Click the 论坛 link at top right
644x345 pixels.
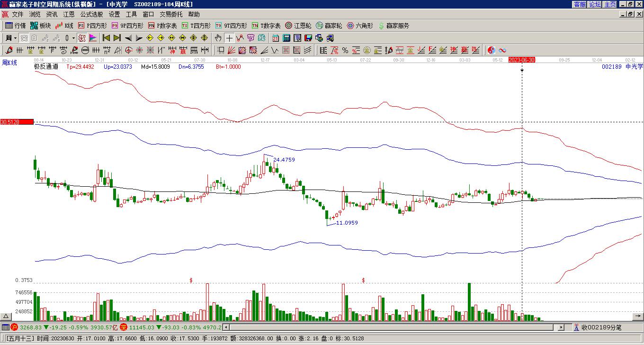[x=595, y=4]
